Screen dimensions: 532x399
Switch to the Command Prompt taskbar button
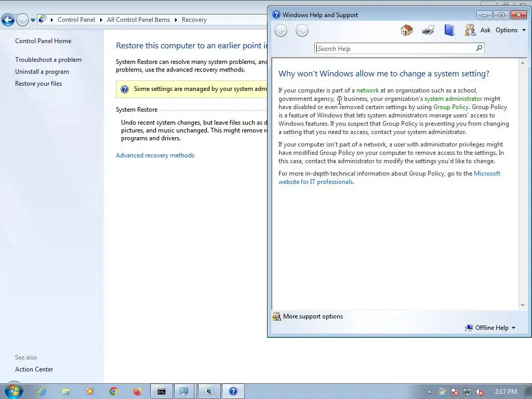162,392
